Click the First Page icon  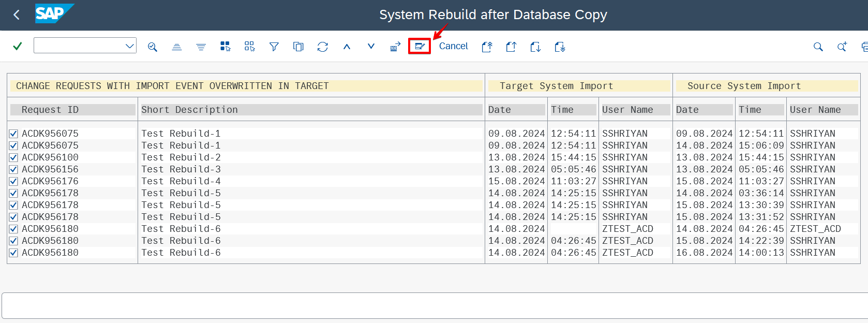coord(487,47)
